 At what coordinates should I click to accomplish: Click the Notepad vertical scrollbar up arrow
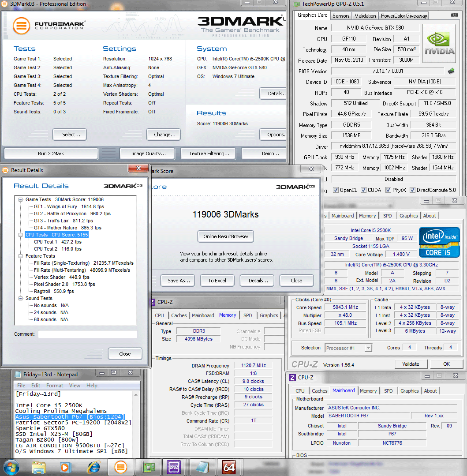pos(136,395)
